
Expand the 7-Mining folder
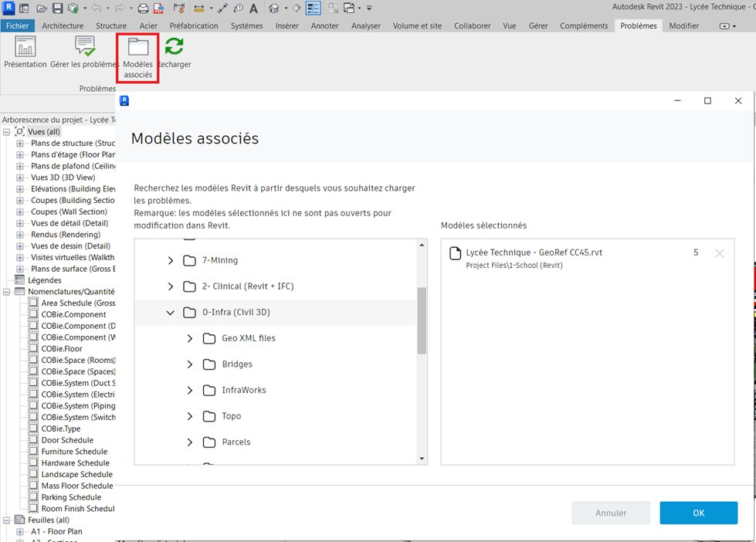tap(170, 260)
